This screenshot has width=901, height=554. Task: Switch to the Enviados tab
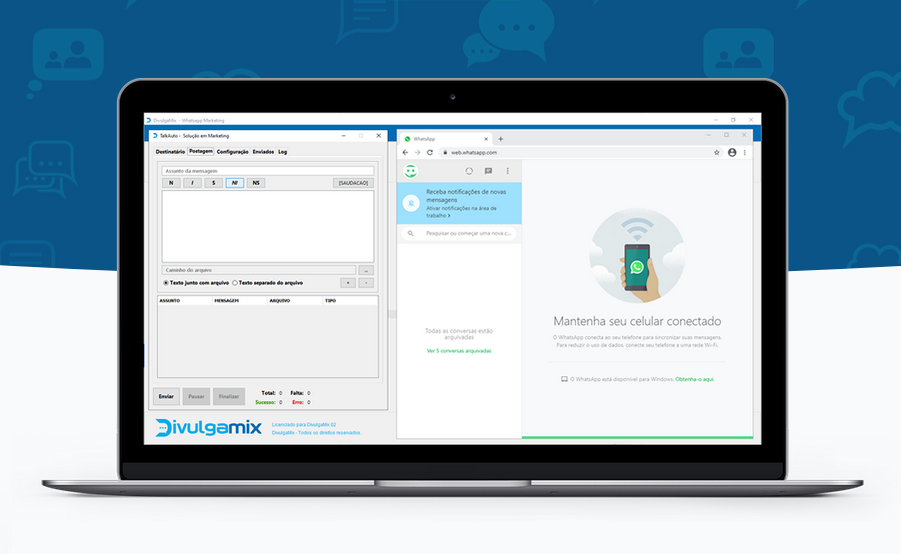coord(263,152)
